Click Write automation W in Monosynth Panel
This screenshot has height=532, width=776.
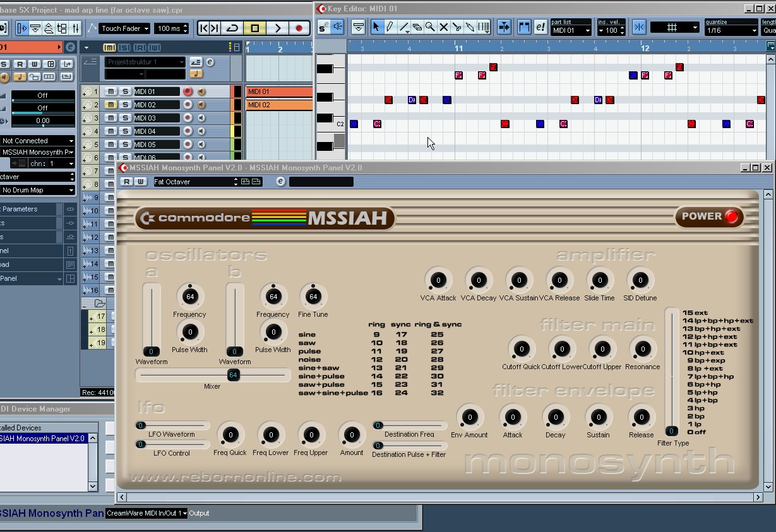pos(141,182)
